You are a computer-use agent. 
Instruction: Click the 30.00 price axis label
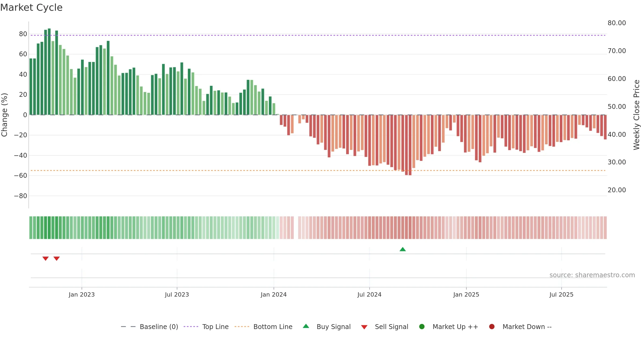coord(617,162)
